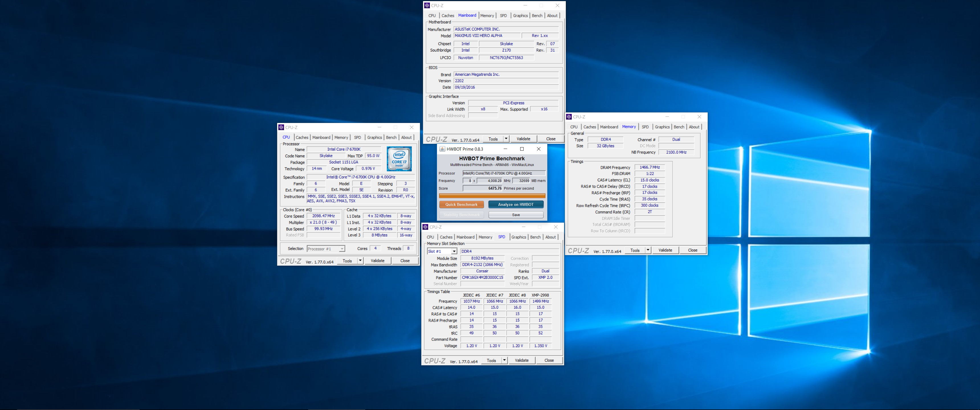The height and width of the screenshot is (410, 980).
Task: Open Tools dropdown arrow in the CPU tab window
Action: coord(360,261)
